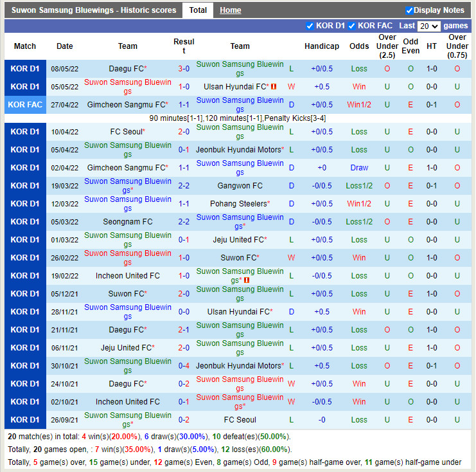Click the red card icon beside Ulsan Hyundai FC
This screenshot has height=472, width=476.
[x=274, y=87]
